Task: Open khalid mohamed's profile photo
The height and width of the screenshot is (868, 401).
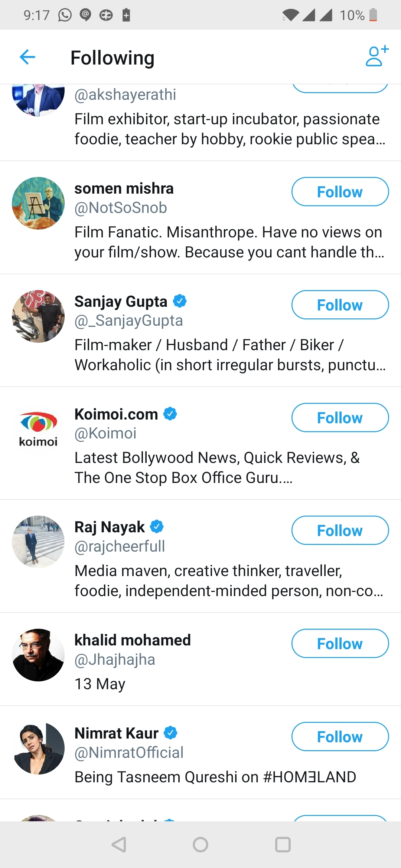Action: [38, 655]
